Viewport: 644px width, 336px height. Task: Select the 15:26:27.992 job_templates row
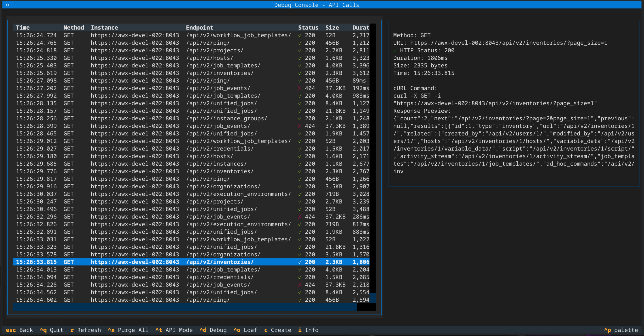[191, 96]
